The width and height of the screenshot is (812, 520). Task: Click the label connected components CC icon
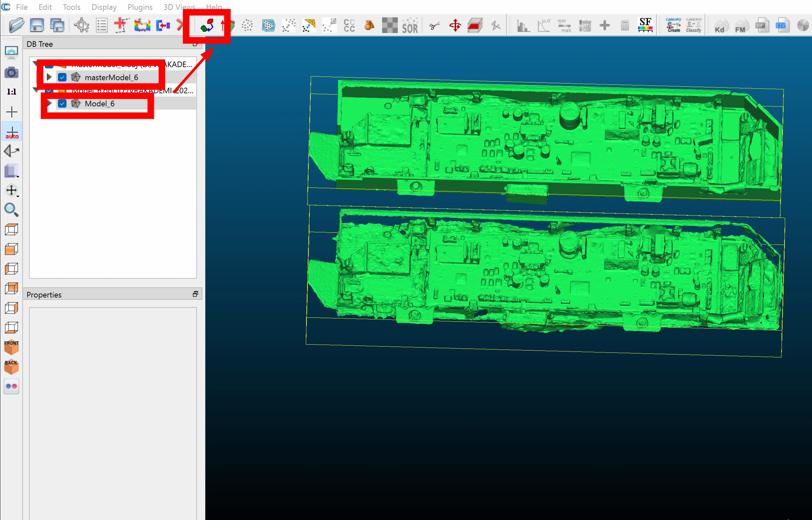(349, 25)
